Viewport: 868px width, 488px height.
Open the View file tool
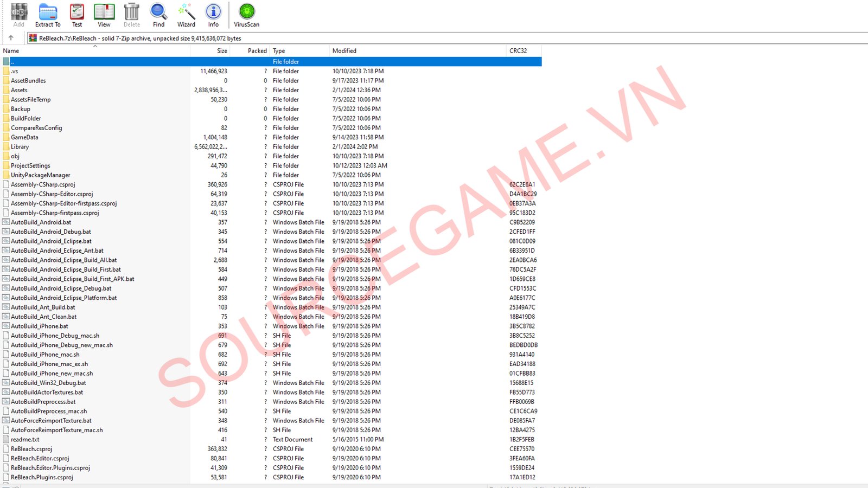click(104, 15)
